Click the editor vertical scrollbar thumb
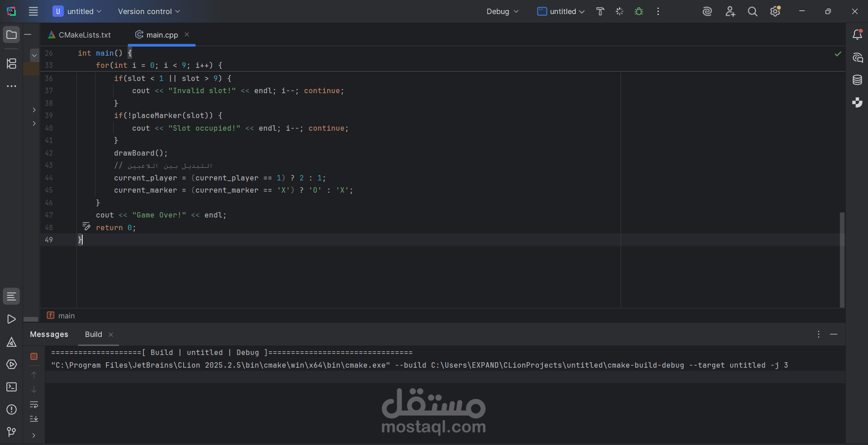 [x=842, y=260]
